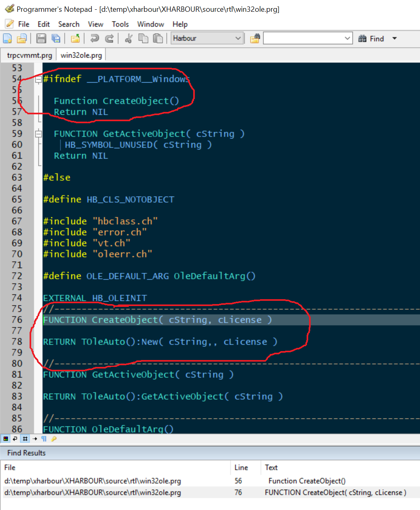Viewport: 420px width, 510px height.
Task: Click the 'HB_SYMBOL_UNUSED( cString )' line
Action: (138, 145)
